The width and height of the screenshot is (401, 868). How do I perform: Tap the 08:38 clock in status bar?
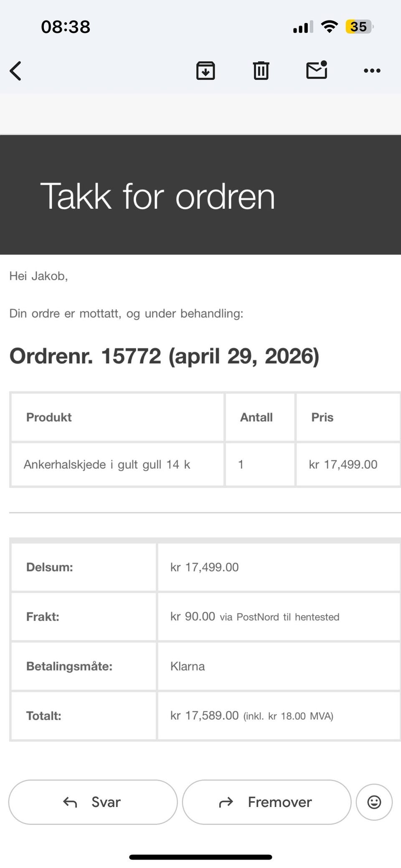66,27
